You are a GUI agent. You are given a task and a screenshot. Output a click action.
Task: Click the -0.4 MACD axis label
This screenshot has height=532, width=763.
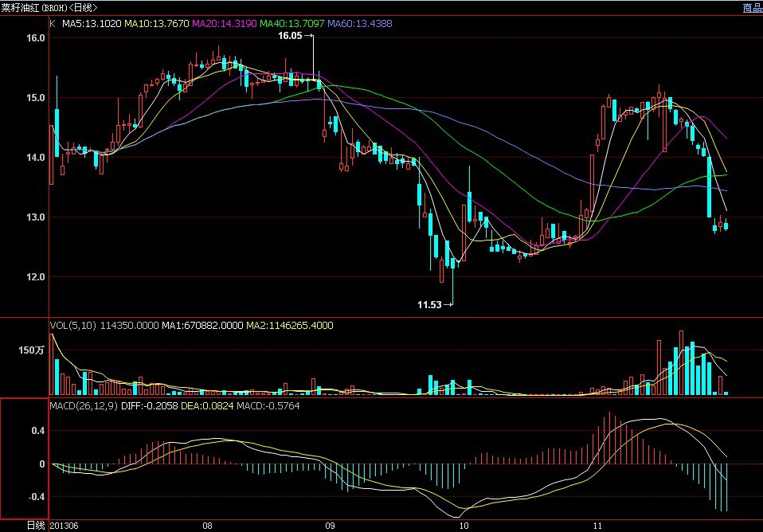(x=37, y=496)
